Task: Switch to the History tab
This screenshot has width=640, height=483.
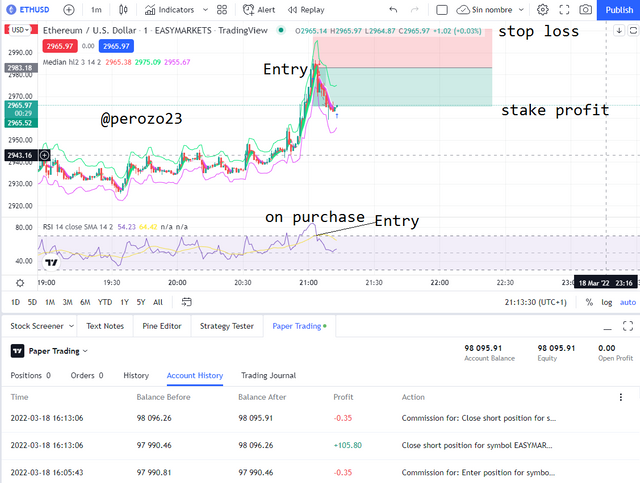Action: [136, 375]
